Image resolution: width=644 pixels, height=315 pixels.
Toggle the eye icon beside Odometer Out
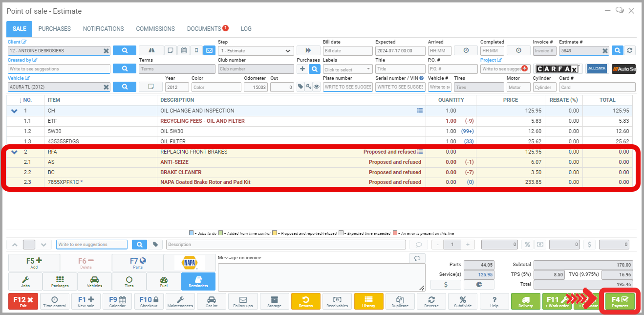(x=317, y=87)
